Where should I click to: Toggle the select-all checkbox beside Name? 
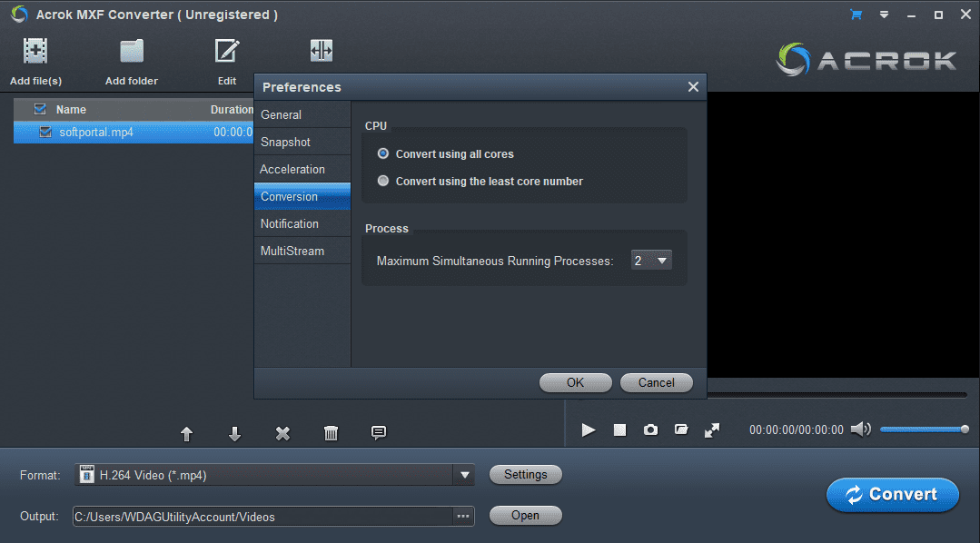point(40,109)
